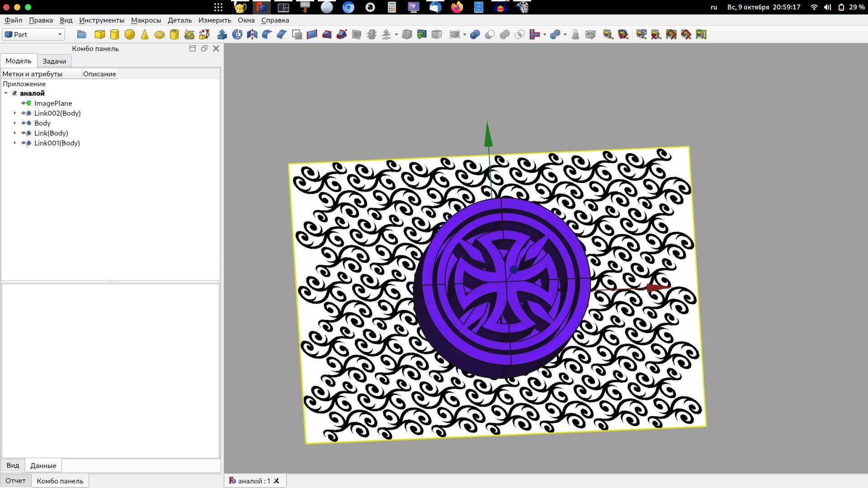The width and height of the screenshot is (868, 488).
Task: Collapse the аналой document tree
Action: [6, 93]
